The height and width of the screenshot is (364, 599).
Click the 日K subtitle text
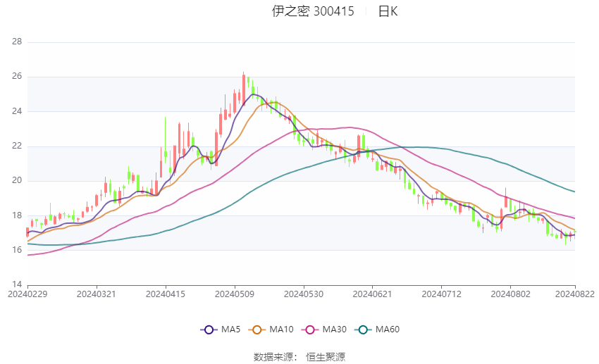pyautogui.click(x=388, y=11)
